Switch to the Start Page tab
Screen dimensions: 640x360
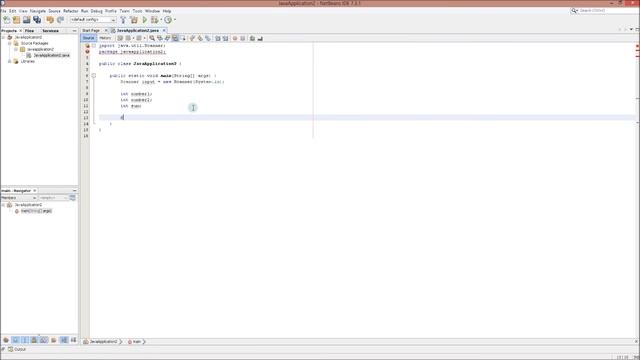coord(91,31)
